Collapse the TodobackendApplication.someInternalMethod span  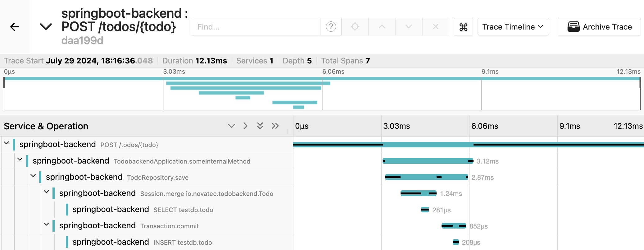click(x=20, y=160)
